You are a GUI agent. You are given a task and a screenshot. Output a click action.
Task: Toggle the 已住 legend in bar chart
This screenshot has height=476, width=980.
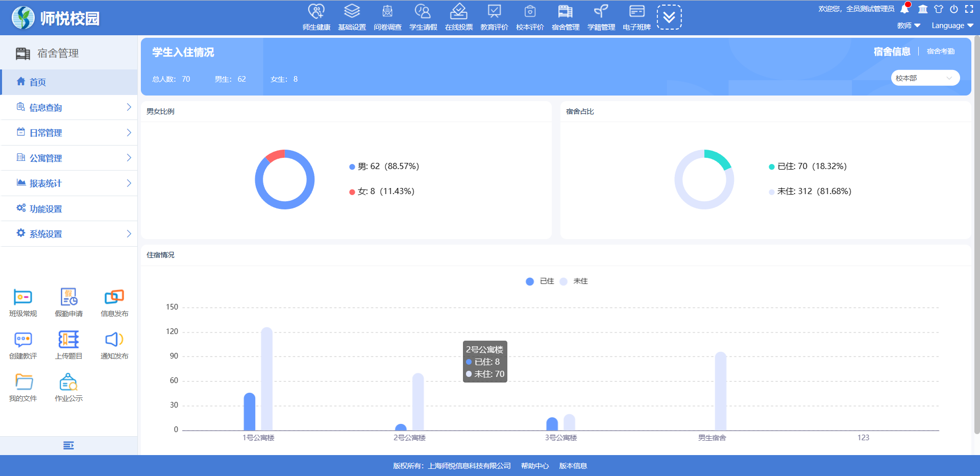[540, 281]
